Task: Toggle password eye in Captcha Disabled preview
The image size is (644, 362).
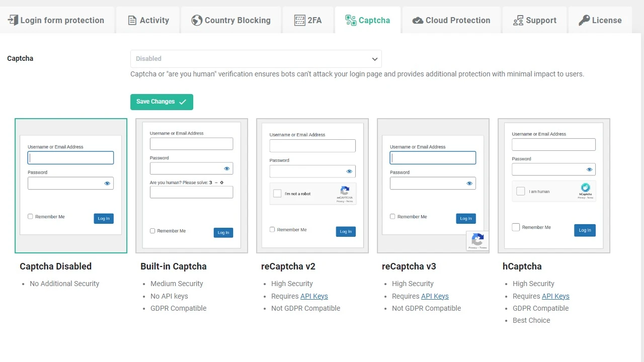Action: click(x=107, y=184)
